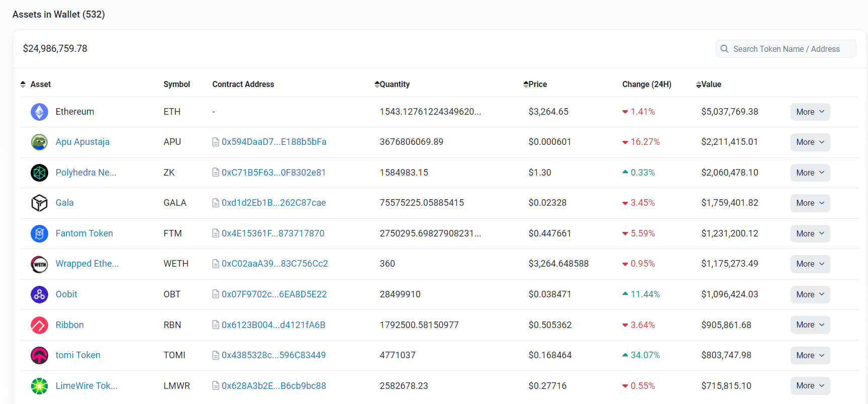This screenshot has height=404, width=868.
Task: Click the Oobit 11.44% change value
Action: pos(645,294)
